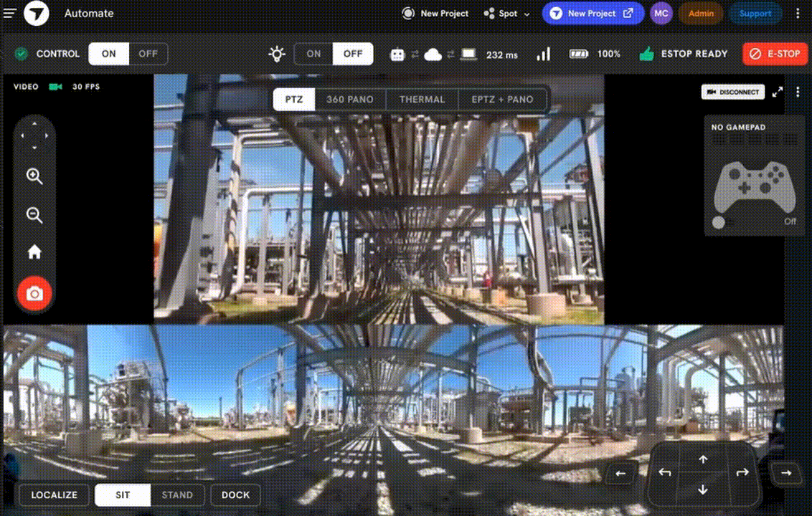The width and height of the screenshot is (812, 516).
Task: Click the 232 ms latency value
Action: (502, 54)
